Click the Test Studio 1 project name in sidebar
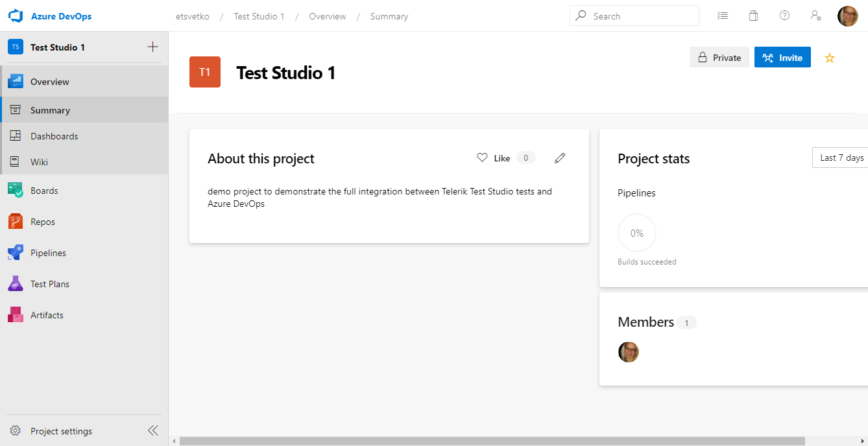The height and width of the screenshot is (446, 868). [x=58, y=47]
